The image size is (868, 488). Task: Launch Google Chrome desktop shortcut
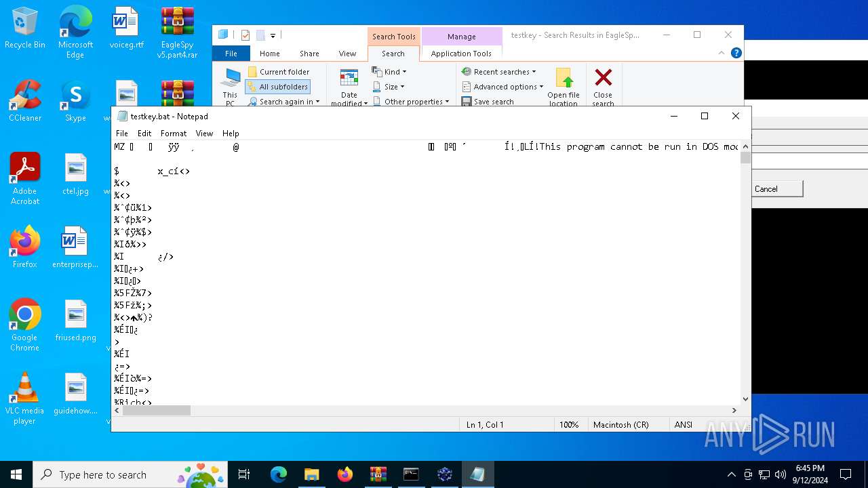(25, 325)
